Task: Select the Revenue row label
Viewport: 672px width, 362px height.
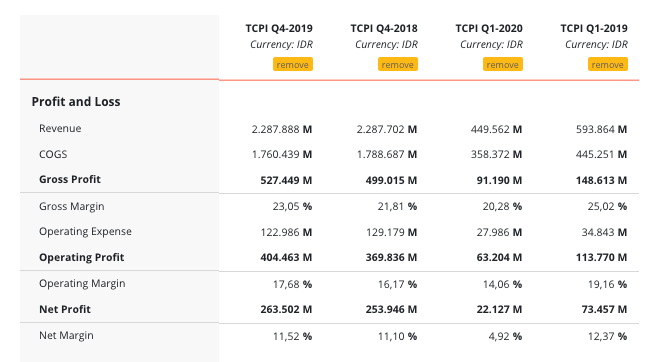Action: click(x=60, y=129)
